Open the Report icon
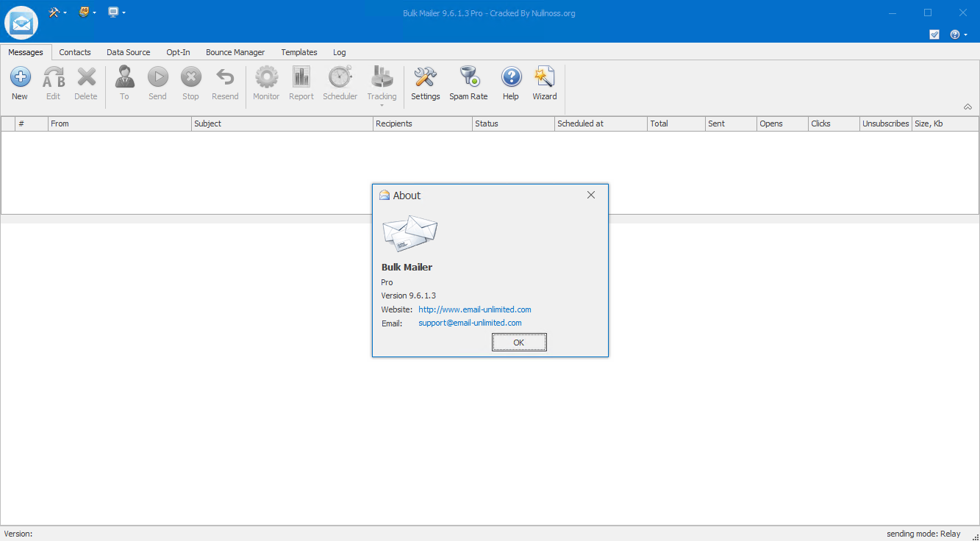The height and width of the screenshot is (541, 980). [x=301, y=76]
